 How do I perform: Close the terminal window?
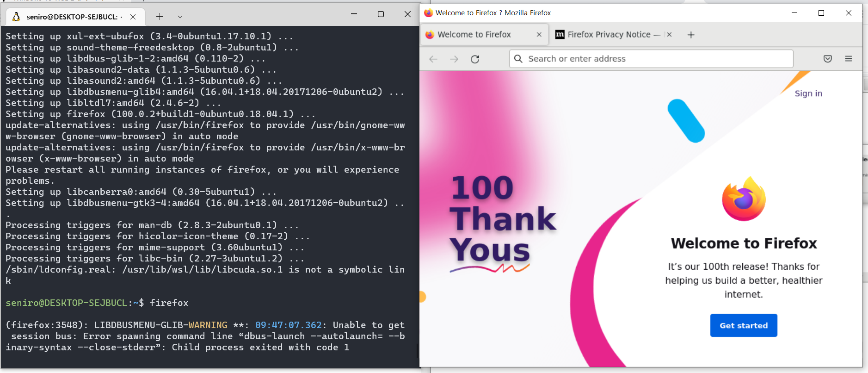pos(407,14)
